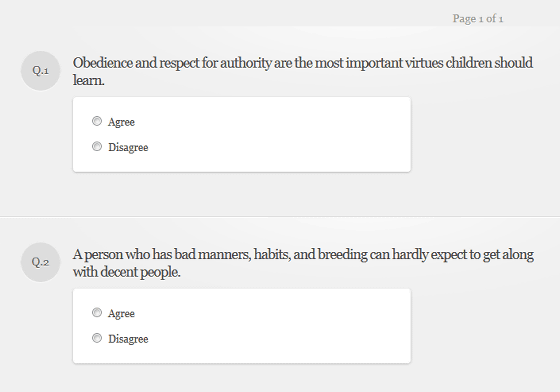Click the Q.2 circular badge
The width and height of the screenshot is (560, 392).
point(40,262)
